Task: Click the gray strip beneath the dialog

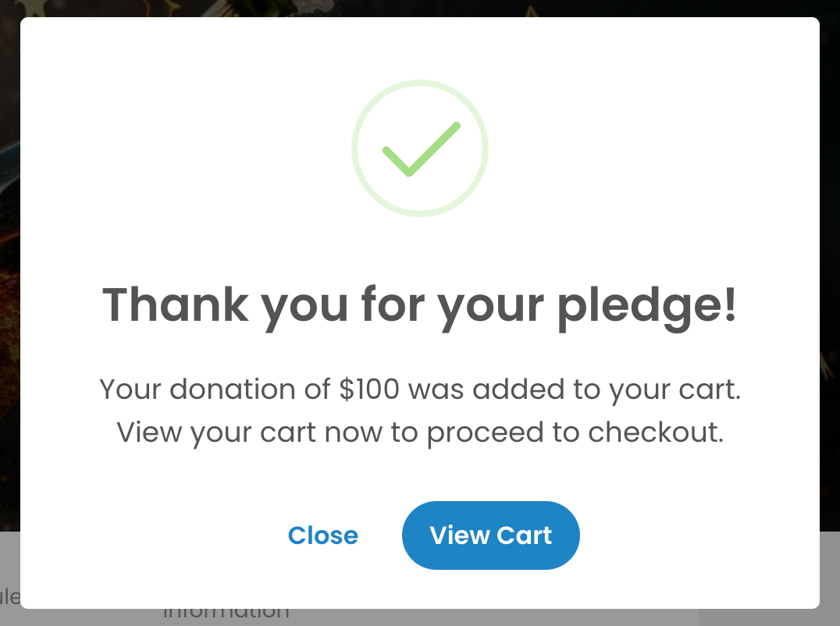Action: [x=420, y=617]
